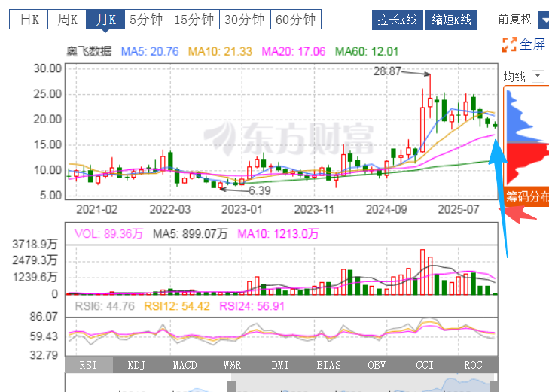This screenshot has width=549, height=392.
Task: Select the CCI indicator tab
Action: 425,365
